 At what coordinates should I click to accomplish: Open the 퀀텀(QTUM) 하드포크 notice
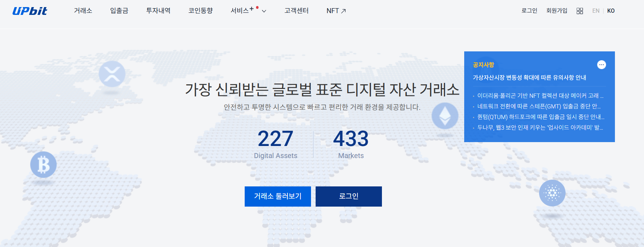click(x=540, y=117)
